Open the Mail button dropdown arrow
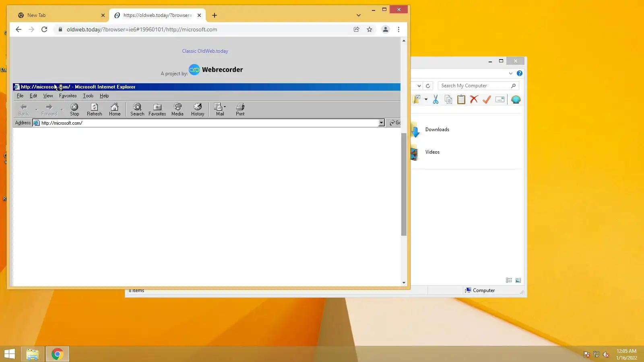The image size is (644, 362). pyautogui.click(x=225, y=107)
